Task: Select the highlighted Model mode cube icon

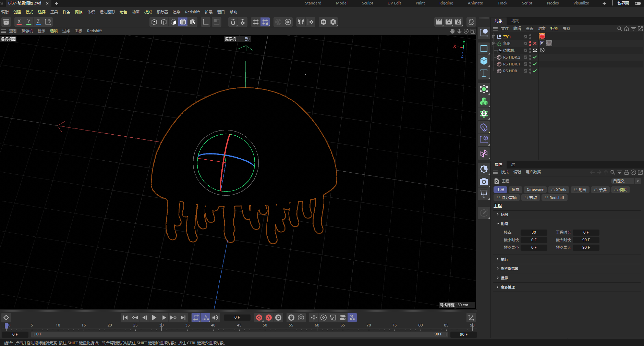Action: point(183,22)
